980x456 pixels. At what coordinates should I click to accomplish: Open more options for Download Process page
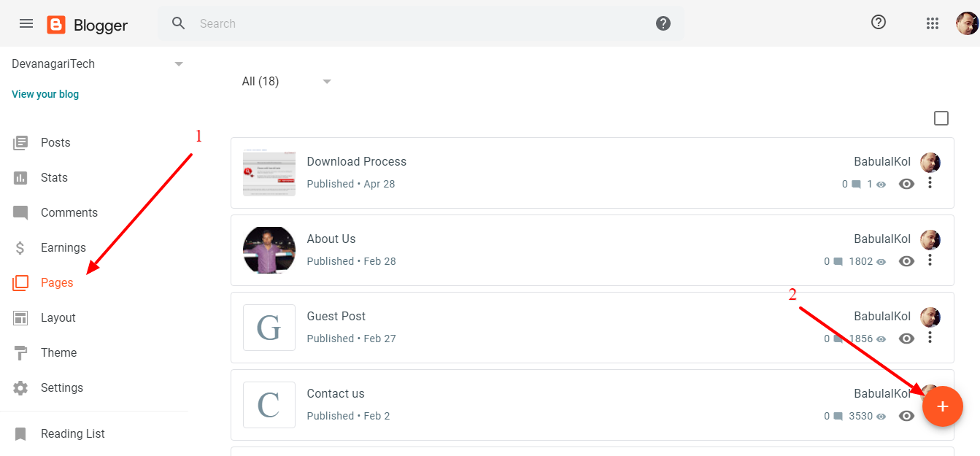point(930,182)
